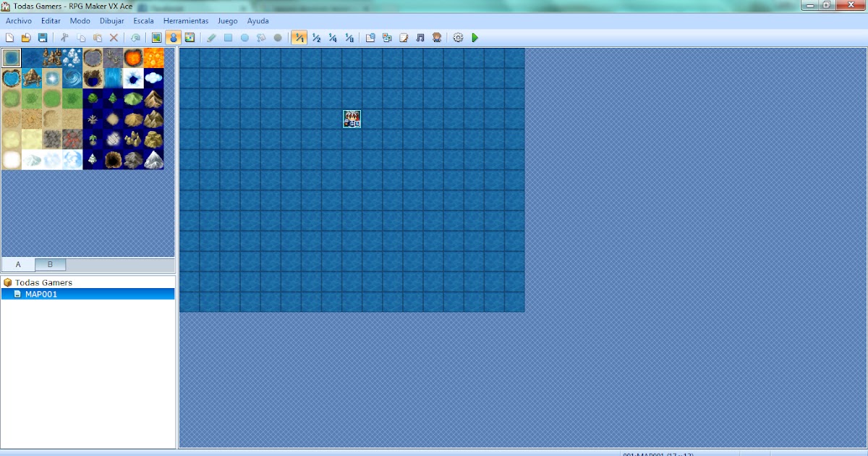
Task: Create a new project using toolbar icon
Action: (x=10, y=38)
